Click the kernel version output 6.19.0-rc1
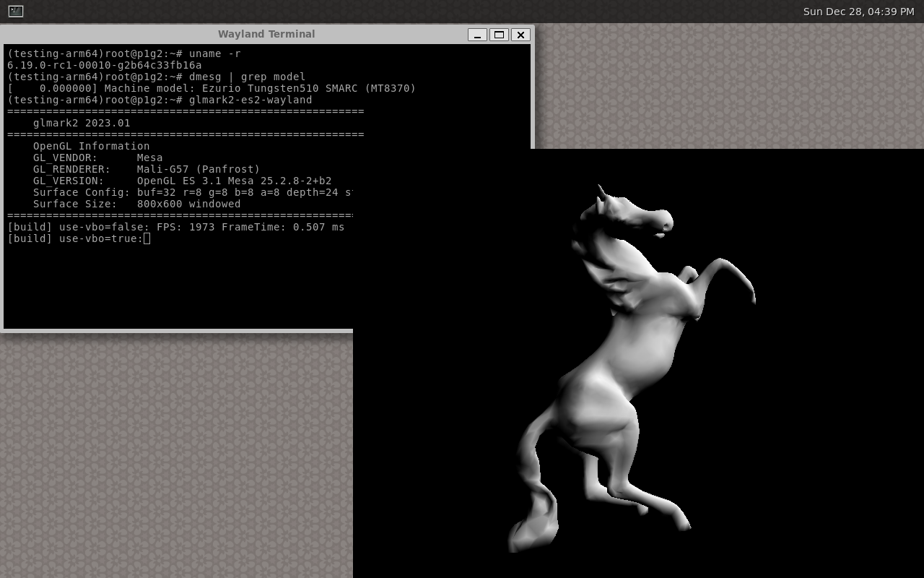Image resolution: width=924 pixels, height=578 pixels. point(104,65)
